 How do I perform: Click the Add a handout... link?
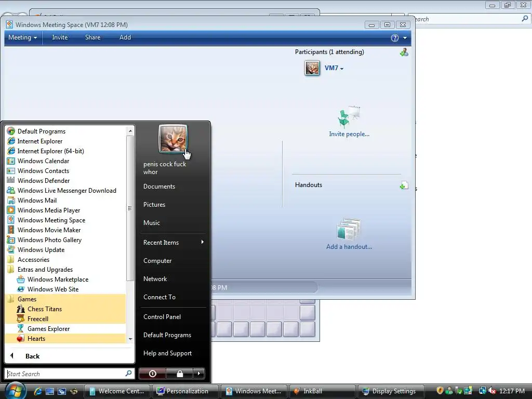pos(349,247)
